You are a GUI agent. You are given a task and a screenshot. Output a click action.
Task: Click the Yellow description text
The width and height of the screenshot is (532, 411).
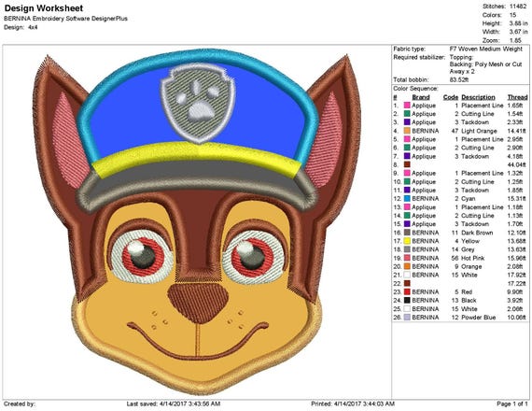pos(470,241)
